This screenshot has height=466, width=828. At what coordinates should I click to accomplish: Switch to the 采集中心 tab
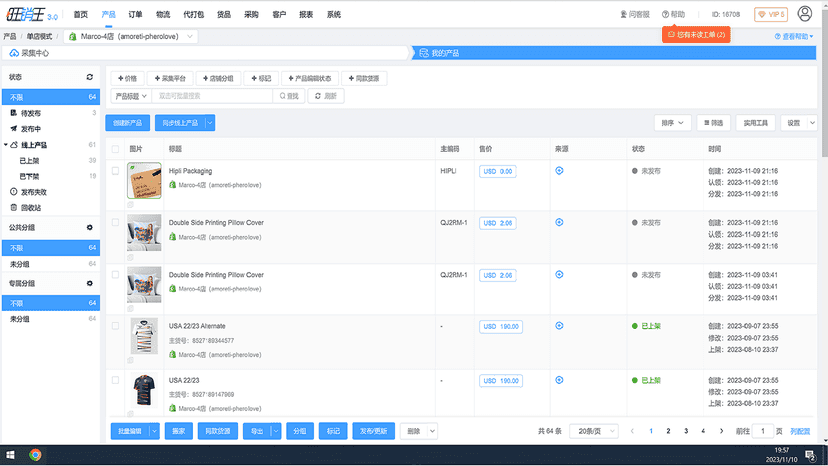pos(206,53)
